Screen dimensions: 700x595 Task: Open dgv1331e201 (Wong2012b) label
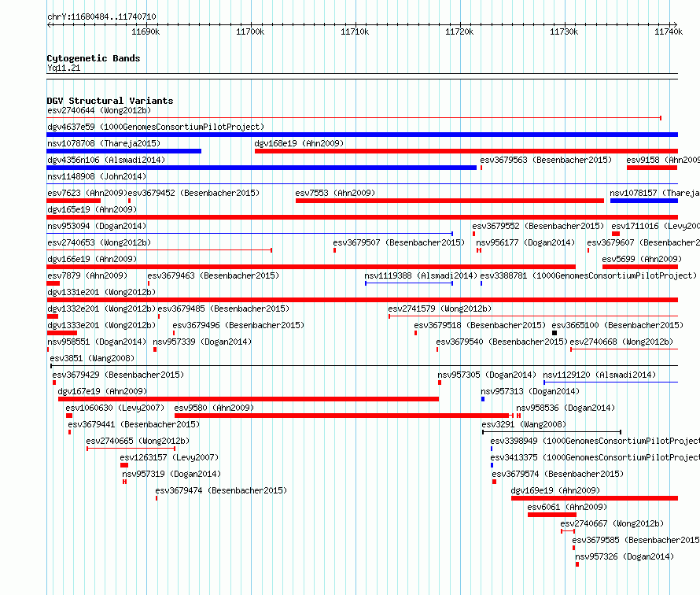tap(101, 292)
